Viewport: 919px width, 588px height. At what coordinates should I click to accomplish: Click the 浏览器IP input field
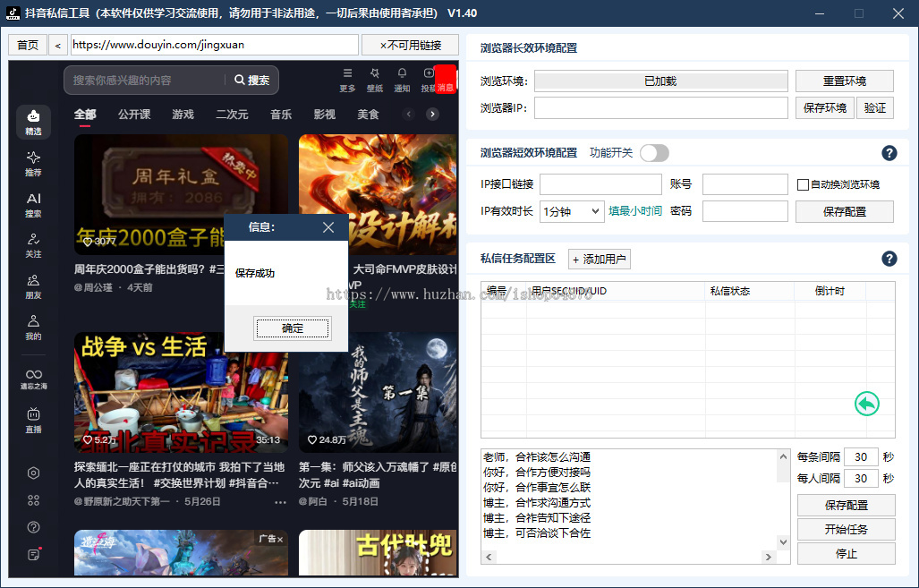pyautogui.click(x=661, y=108)
